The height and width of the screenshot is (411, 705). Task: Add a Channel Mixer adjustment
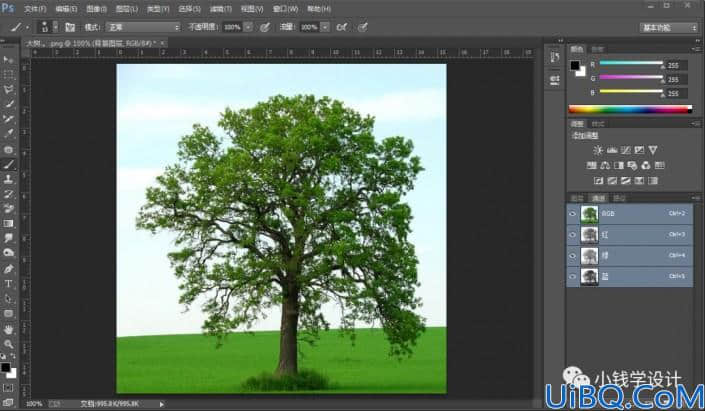pyautogui.click(x=646, y=165)
